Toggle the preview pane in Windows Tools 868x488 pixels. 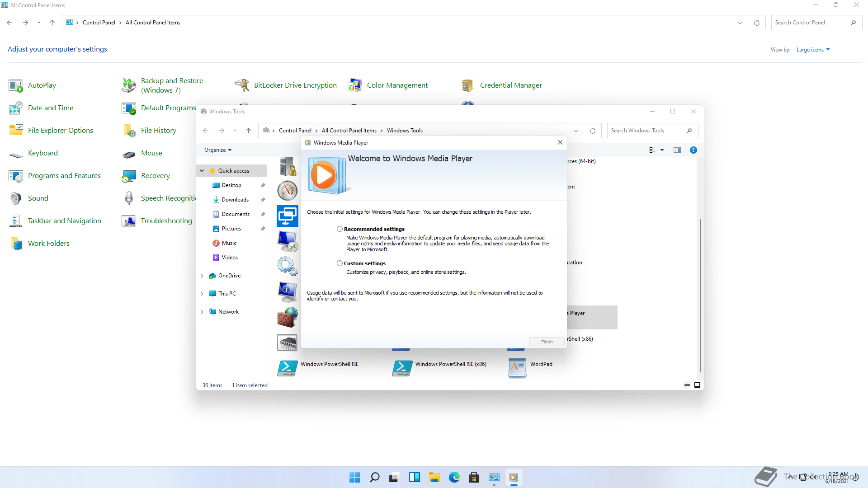(677, 150)
